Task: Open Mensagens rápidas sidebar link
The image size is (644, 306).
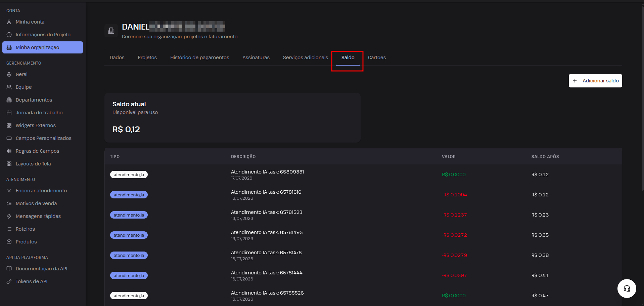Action: point(43,216)
